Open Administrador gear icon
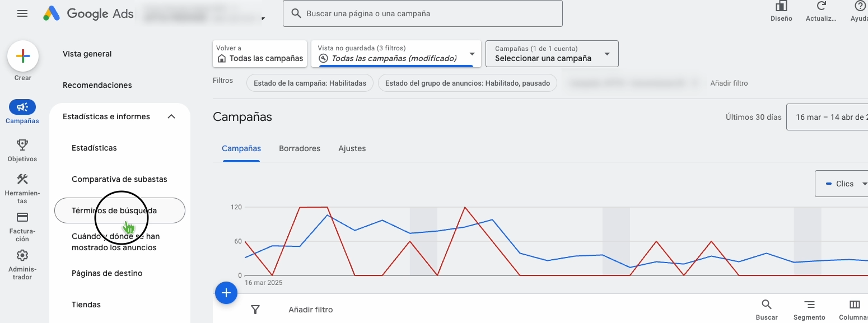The height and width of the screenshot is (323, 868). click(x=22, y=255)
